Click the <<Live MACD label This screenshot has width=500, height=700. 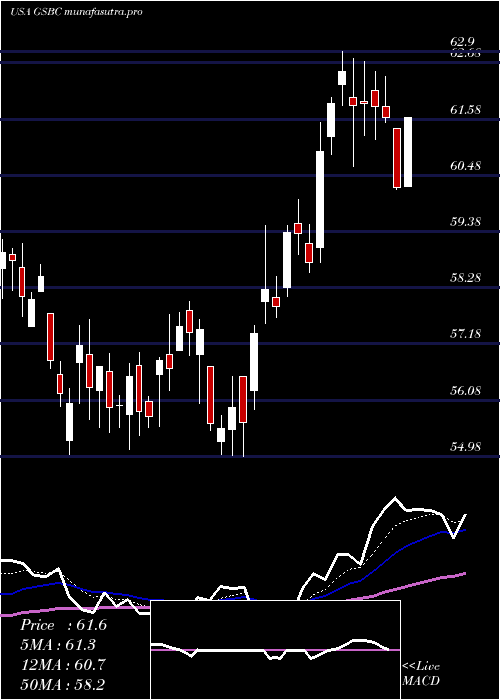click(421, 673)
